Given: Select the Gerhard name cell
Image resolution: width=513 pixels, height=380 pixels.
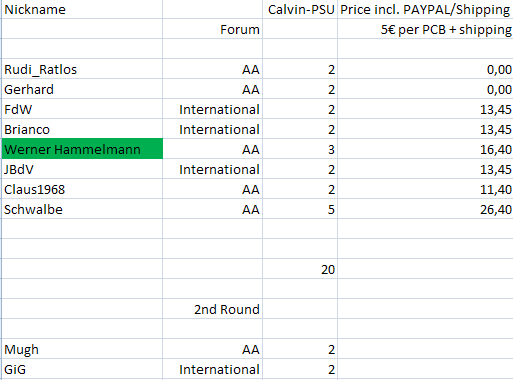Looking at the screenshot, I should click(x=82, y=89).
